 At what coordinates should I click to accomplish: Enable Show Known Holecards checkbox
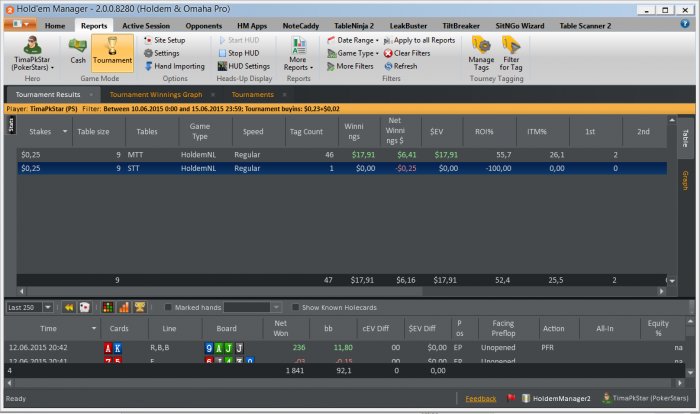295,307
